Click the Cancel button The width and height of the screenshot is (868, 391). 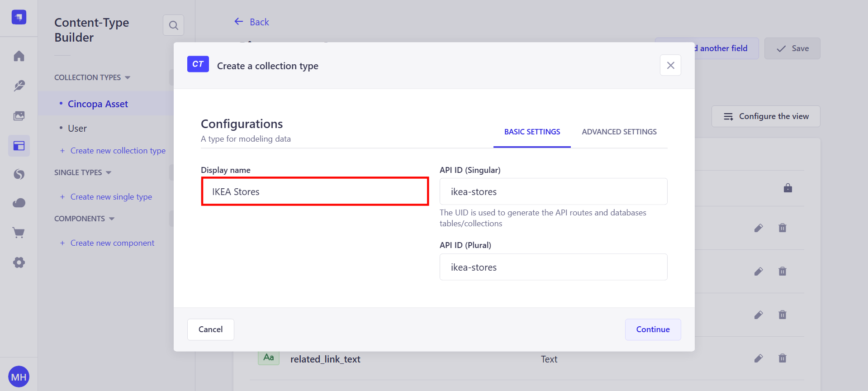coord(211,329)
